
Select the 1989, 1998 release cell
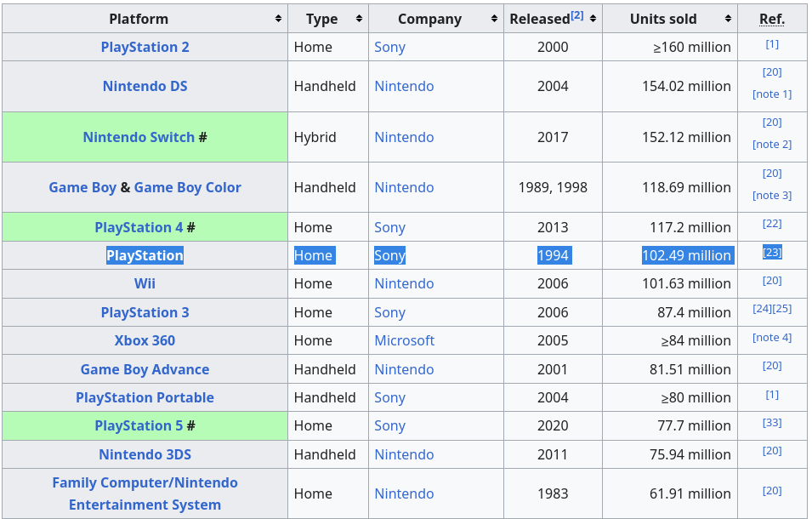coord(553,187)
